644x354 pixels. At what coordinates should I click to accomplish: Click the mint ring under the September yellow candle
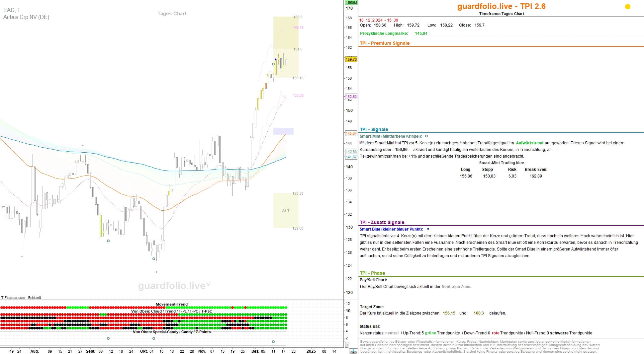click(x=108, y=241)
